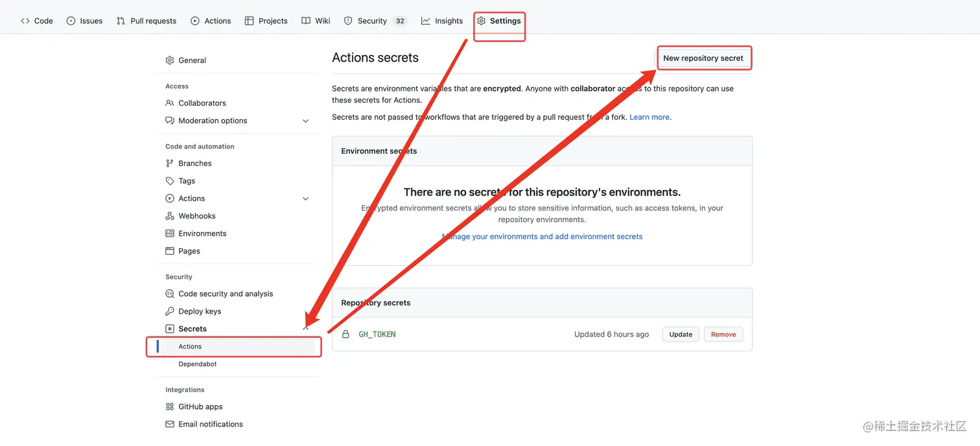The width and height of the screenshot is (980, 446).
Task: Click the Actions secrets page heading
Action: point(375,58)
